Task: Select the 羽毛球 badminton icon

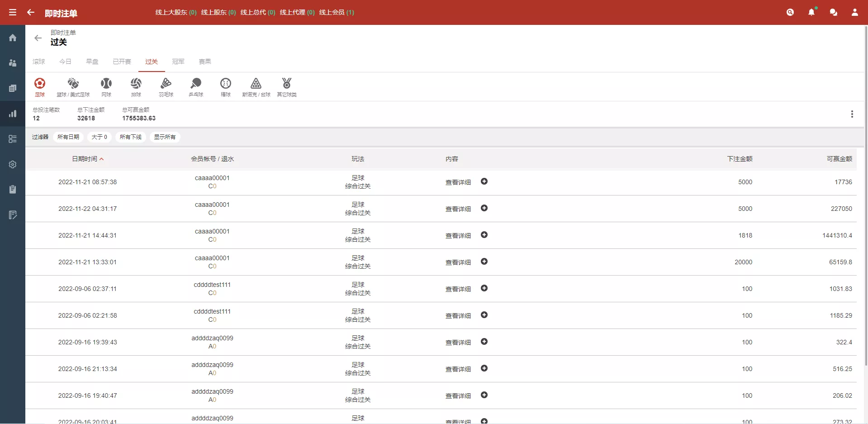Action: pyautogui.click(x=166, y=87)
